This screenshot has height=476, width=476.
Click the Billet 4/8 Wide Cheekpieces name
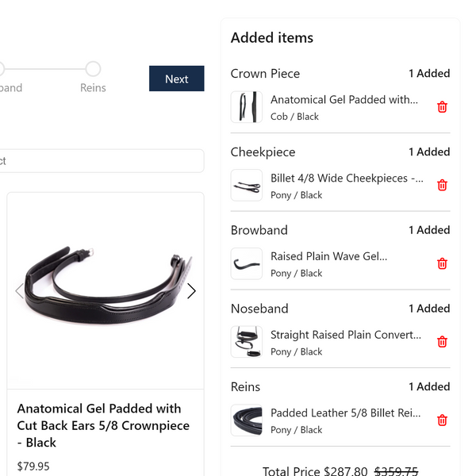coord(347,178)
